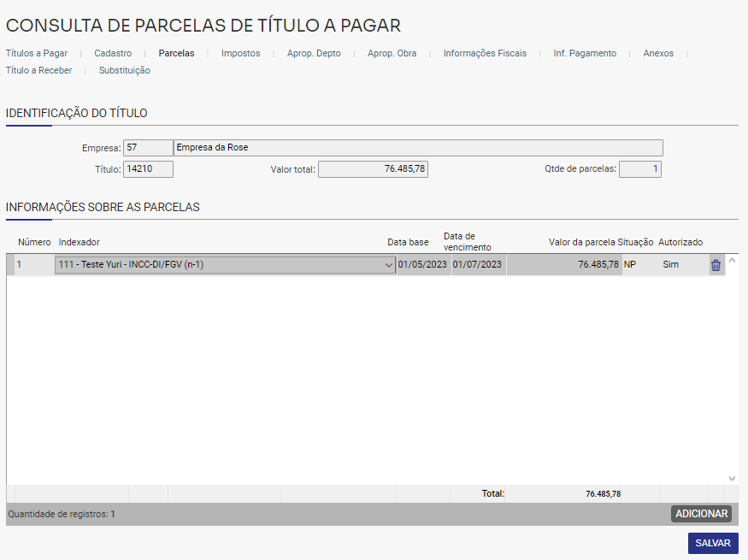Delete parcel 1 with the trash icon
Image resolution: width=748 pixels, height=560 pixels.
(x=716, y=265)
